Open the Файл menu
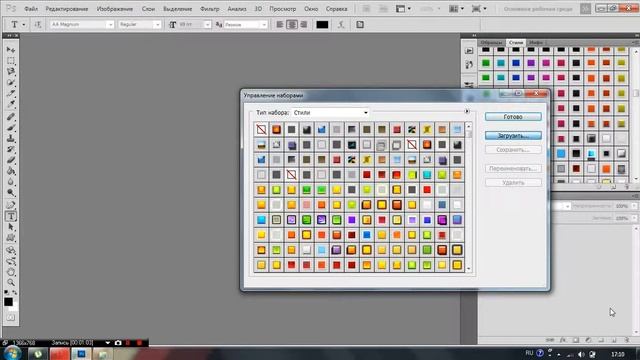The image size is (640, 360). (x=31, y=9)
